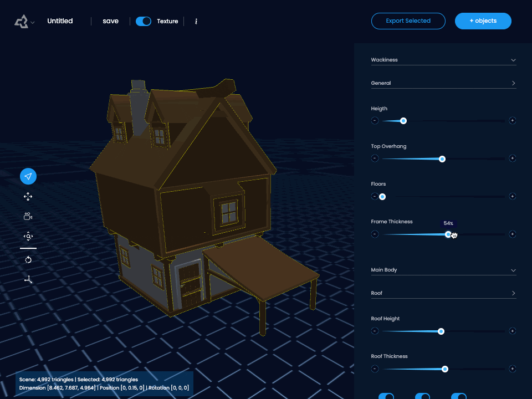Click the Roof Thickness slider handle
This screenshot has height=399, width=532.
tap(445, 369)
